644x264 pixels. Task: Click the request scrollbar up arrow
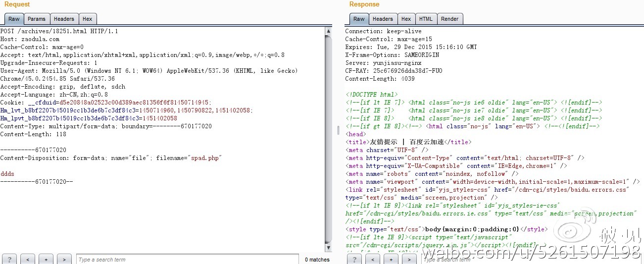[328, 31]
